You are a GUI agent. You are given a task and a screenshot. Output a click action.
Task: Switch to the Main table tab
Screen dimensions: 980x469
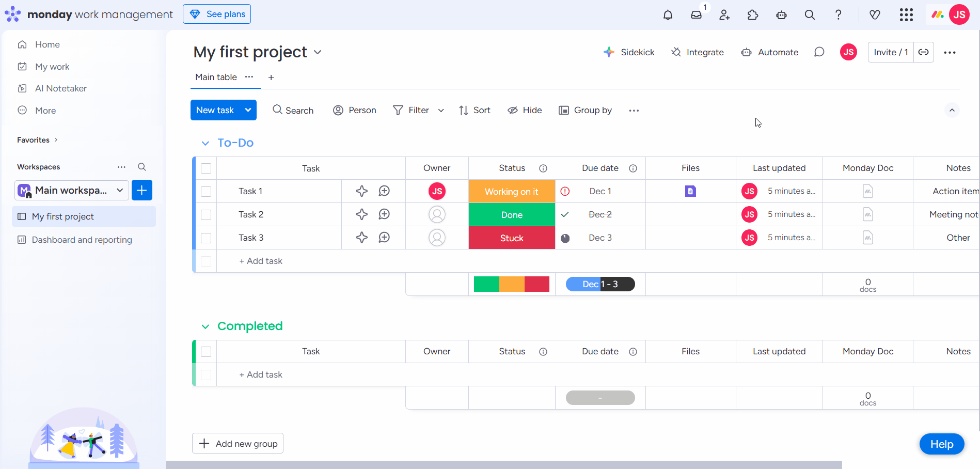click(x=216, y=77)
